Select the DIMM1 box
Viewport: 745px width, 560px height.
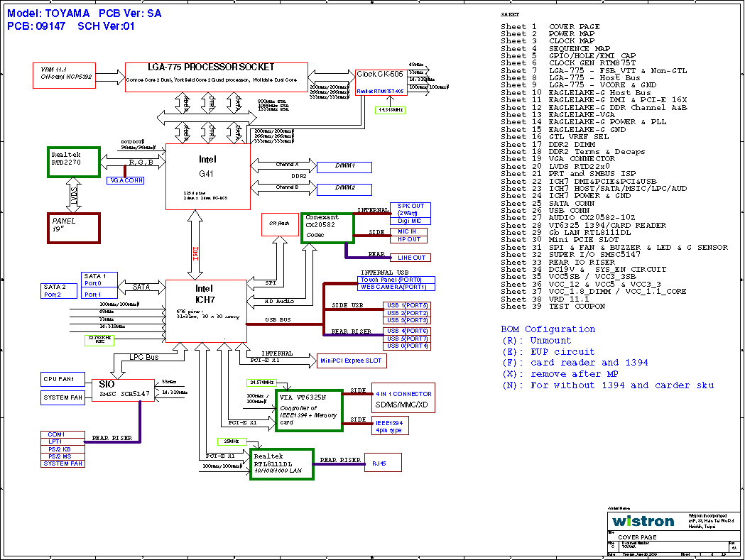click(x=344, y=168)
